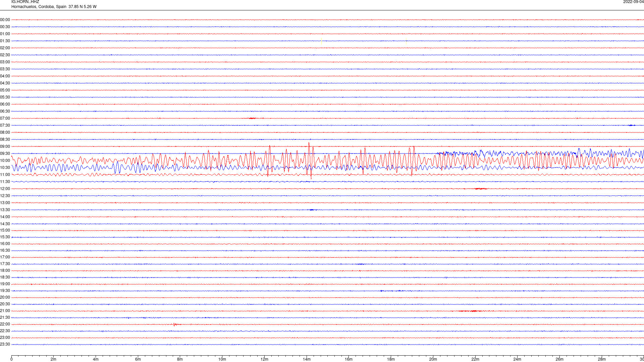
Task: Click the station code IG.HORN..HHZ
Action: tap(25, 2)
